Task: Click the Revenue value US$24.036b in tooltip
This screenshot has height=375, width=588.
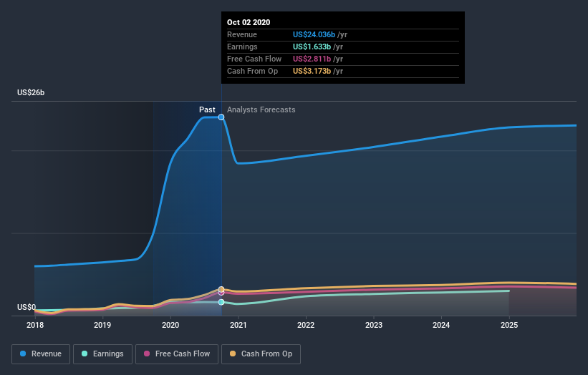Action: pyautogui.click(x=314, y=34)
